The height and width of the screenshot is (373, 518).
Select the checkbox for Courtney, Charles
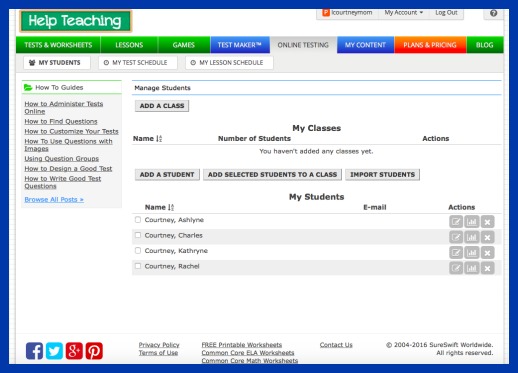tap(138, 235)
